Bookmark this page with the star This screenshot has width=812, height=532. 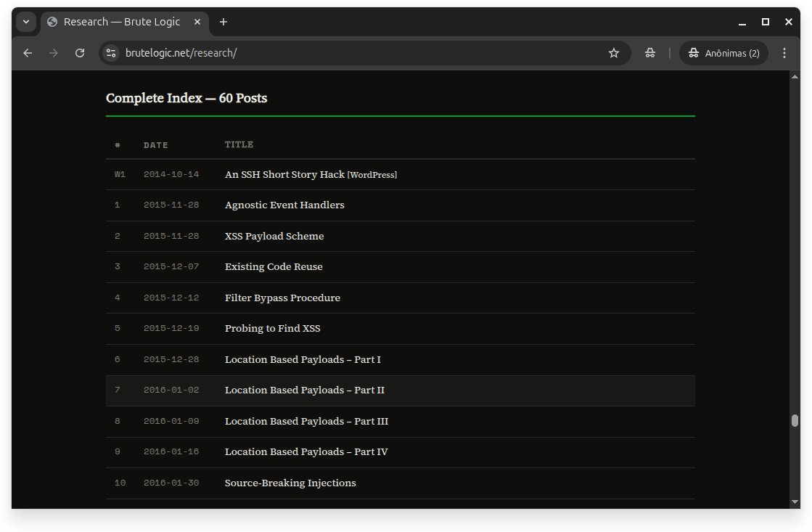coord(614,53)
